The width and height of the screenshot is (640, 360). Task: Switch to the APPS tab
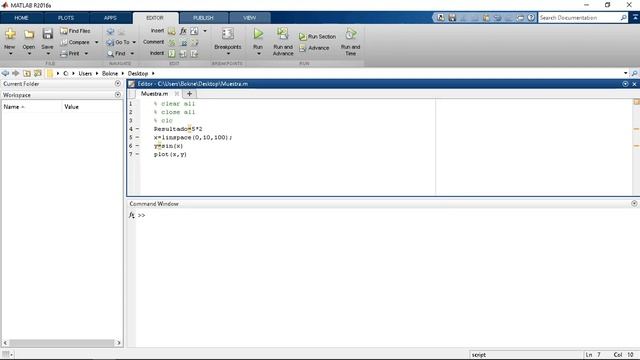pos(110,18)
